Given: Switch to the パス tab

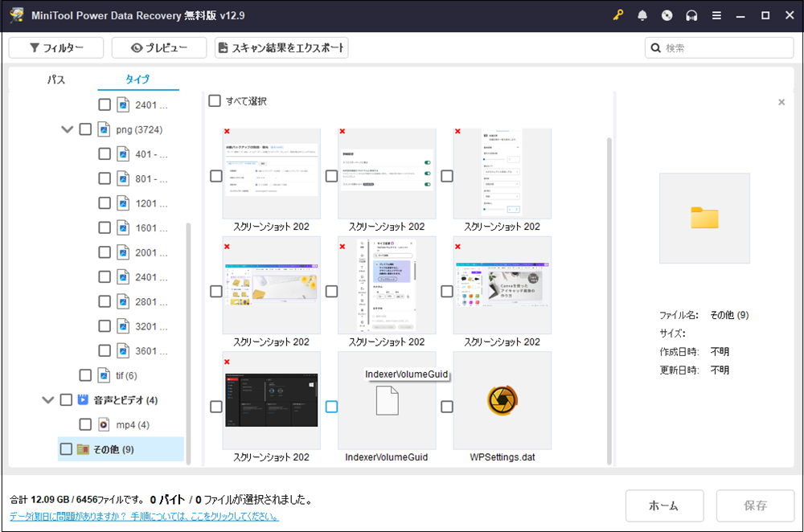Looking at the screenshot, I should click(x=56, y=80).
